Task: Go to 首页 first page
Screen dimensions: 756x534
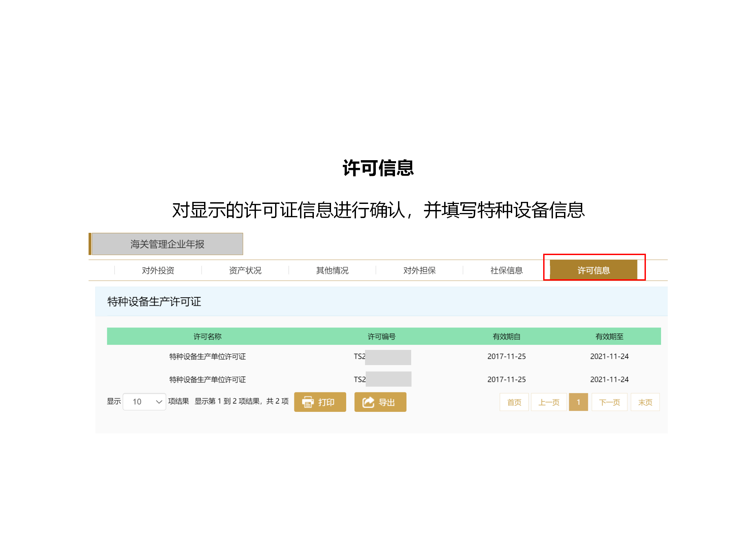Action: point(514,402)
